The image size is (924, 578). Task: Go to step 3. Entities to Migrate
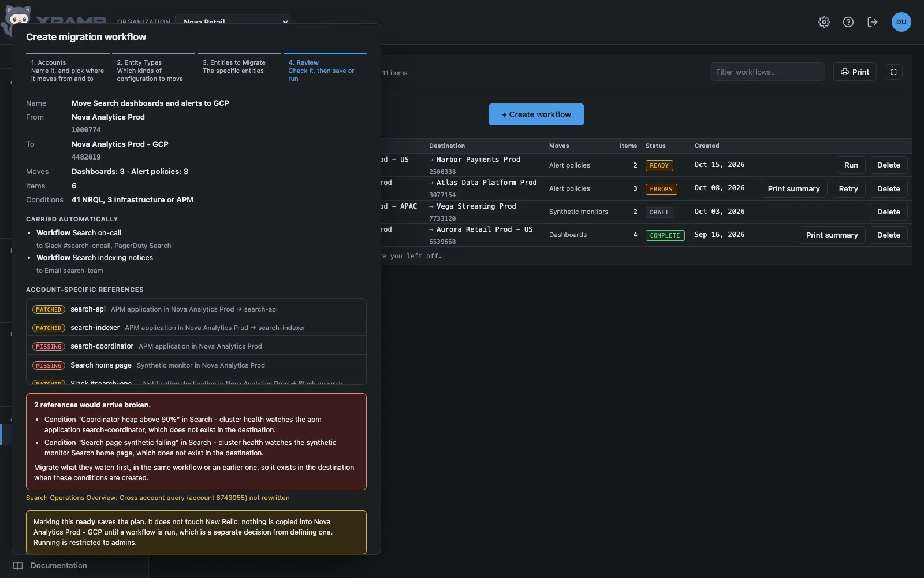tap(239, 66)
